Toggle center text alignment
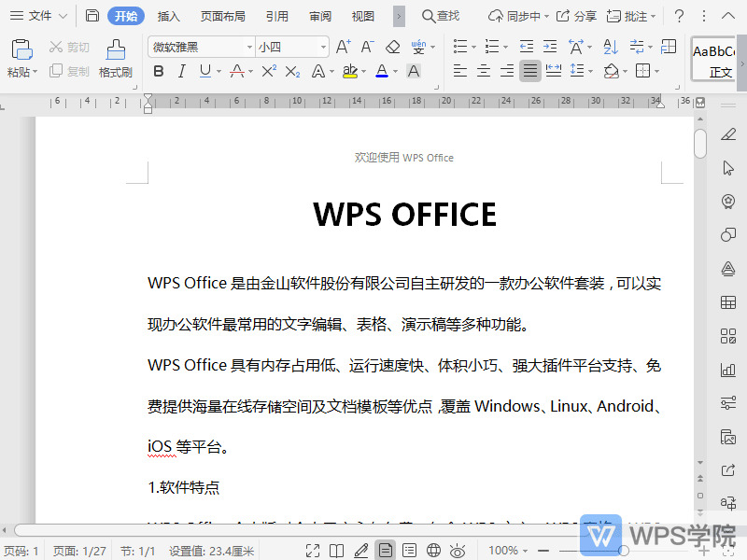Image resolution: width=747 pixels, height=560 pixels. (x=484, y=70)
